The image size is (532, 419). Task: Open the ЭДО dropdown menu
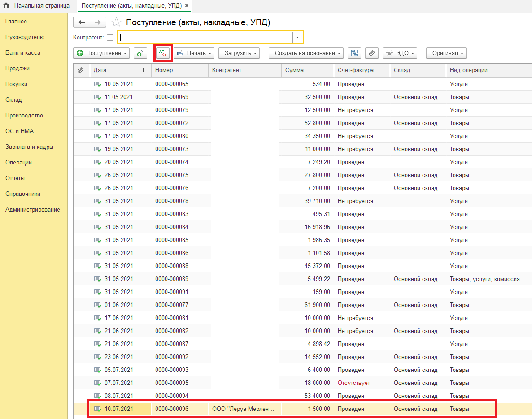point(400,53)
